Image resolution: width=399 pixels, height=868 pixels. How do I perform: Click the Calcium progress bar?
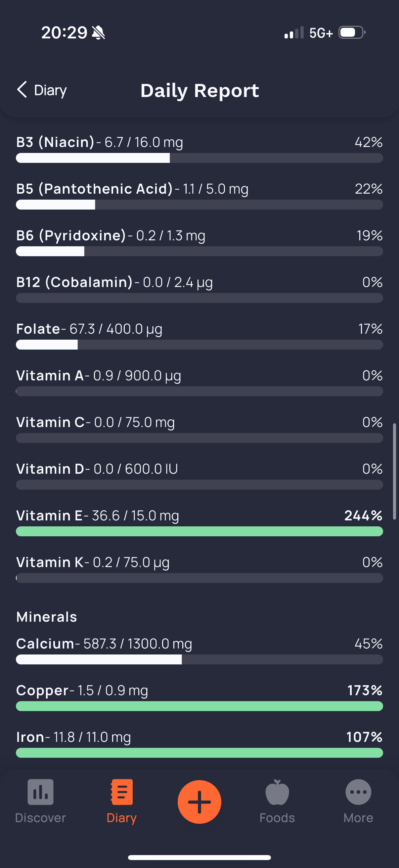[x=199, y=659]
